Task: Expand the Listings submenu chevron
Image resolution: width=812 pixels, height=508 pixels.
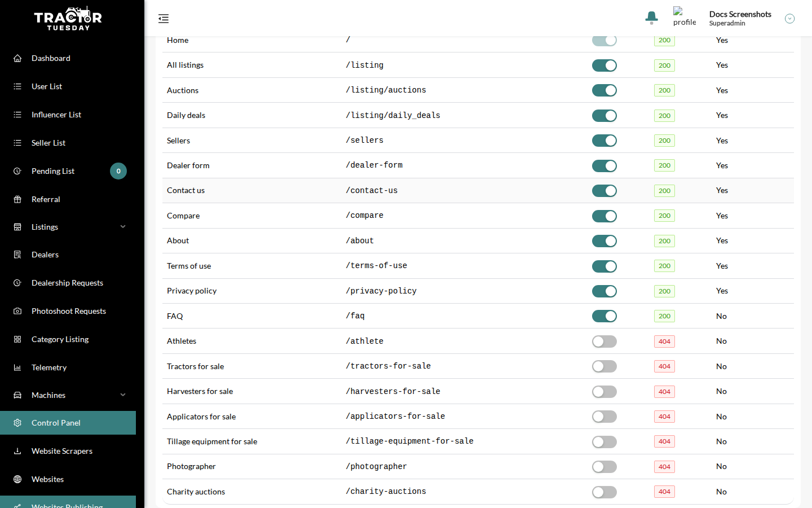Action: [123, 227]
